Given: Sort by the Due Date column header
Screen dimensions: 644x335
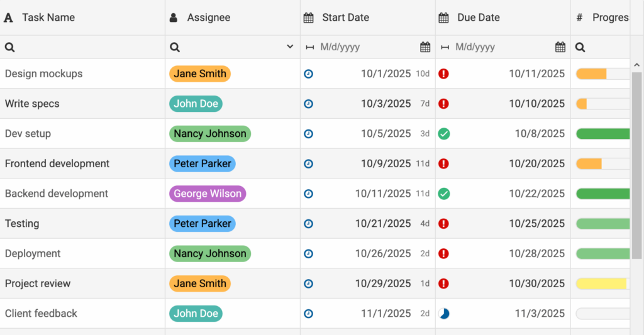Looking at the screenshot, I should 478,18.
